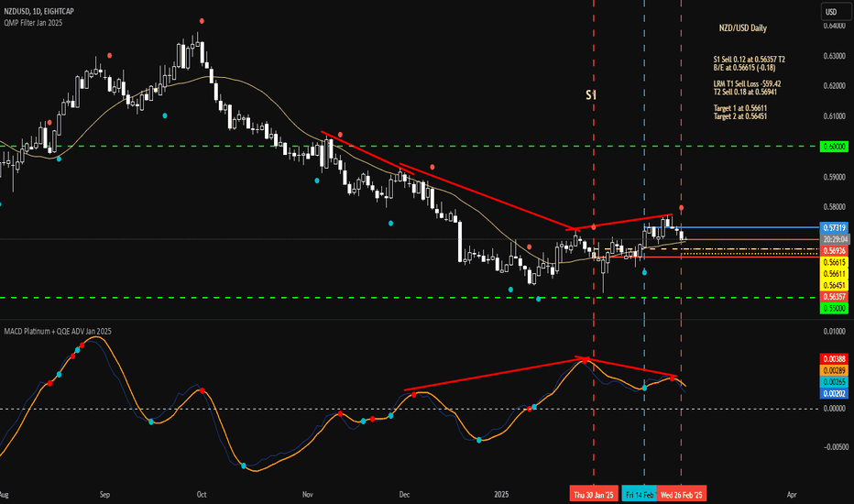Select the 'S1 Sell 0.12 at 0.56357 T2' note
The width and height of the screenshot is (854, 504).
[749, 60]
